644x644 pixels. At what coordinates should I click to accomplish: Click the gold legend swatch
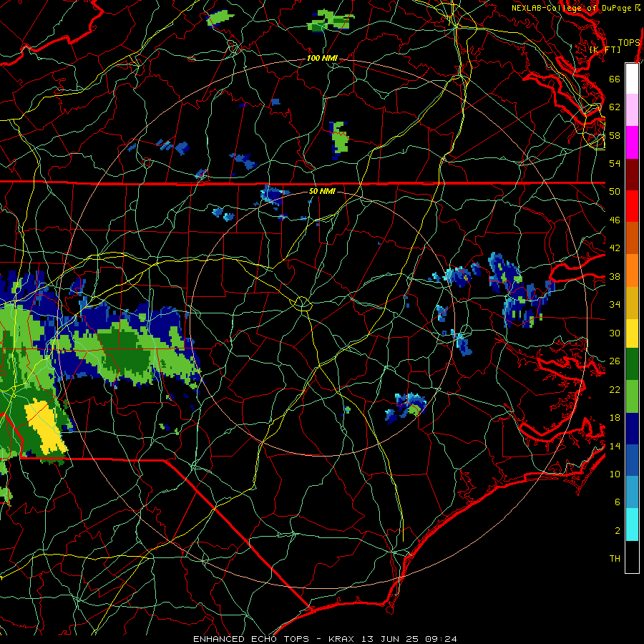(x=632, y=303)
